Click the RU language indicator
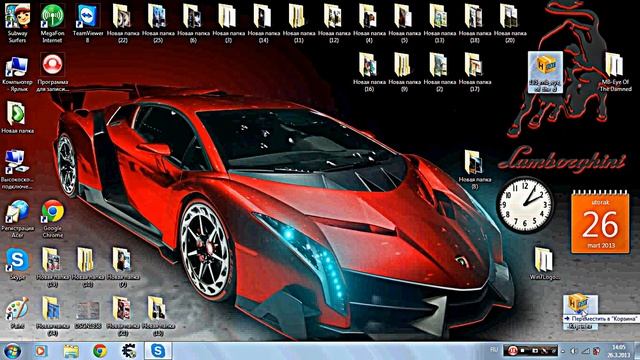The width and height of the screenshot is (640, 360). tap(494, 350)
